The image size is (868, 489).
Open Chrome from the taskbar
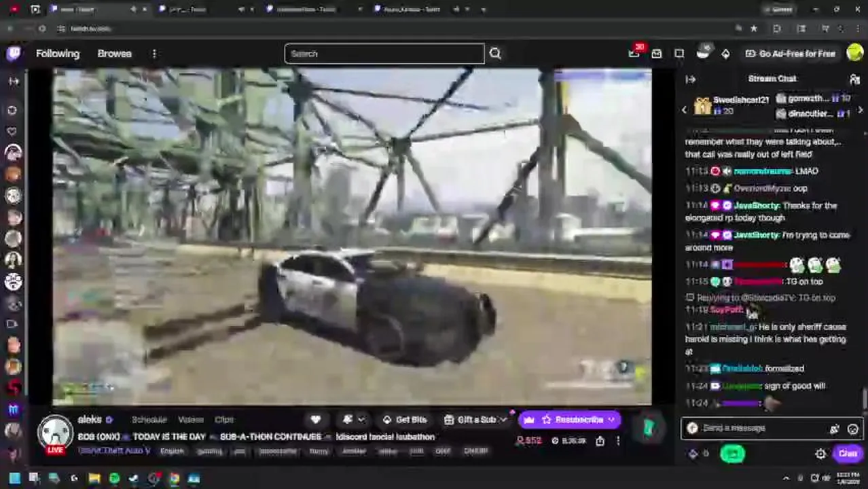(174, 478)
